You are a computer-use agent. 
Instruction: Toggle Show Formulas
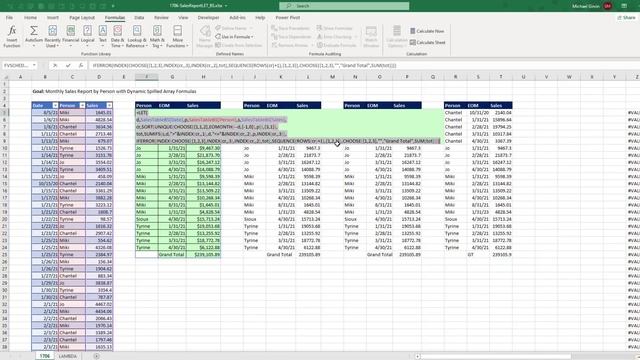pos(334,28)
